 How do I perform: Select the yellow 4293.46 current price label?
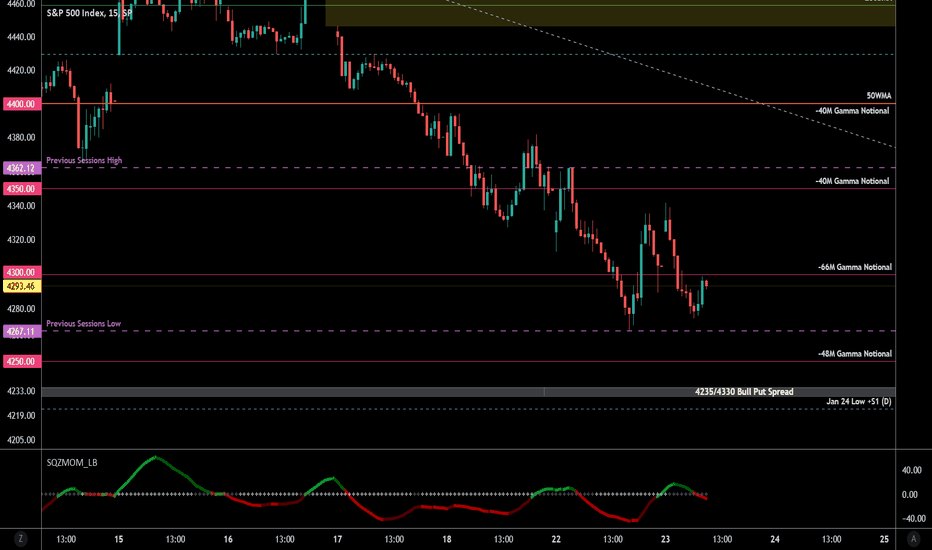pyautogui.click(x=22, y=286)
